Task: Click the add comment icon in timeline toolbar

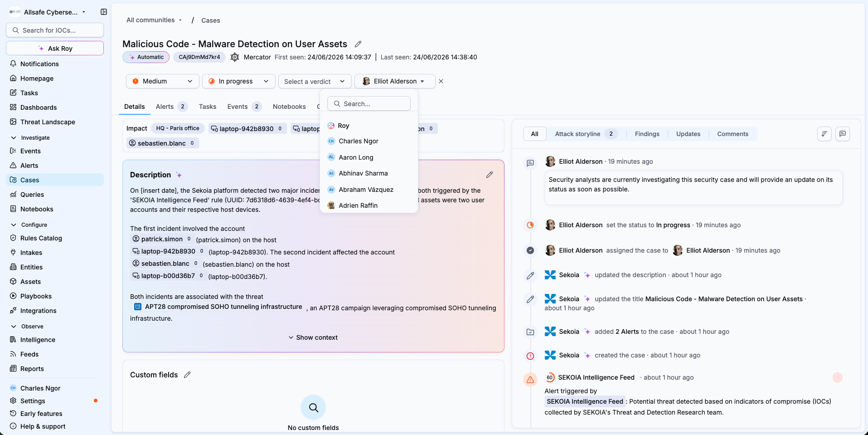Action: pyautogui.click(x=843, y=134)
